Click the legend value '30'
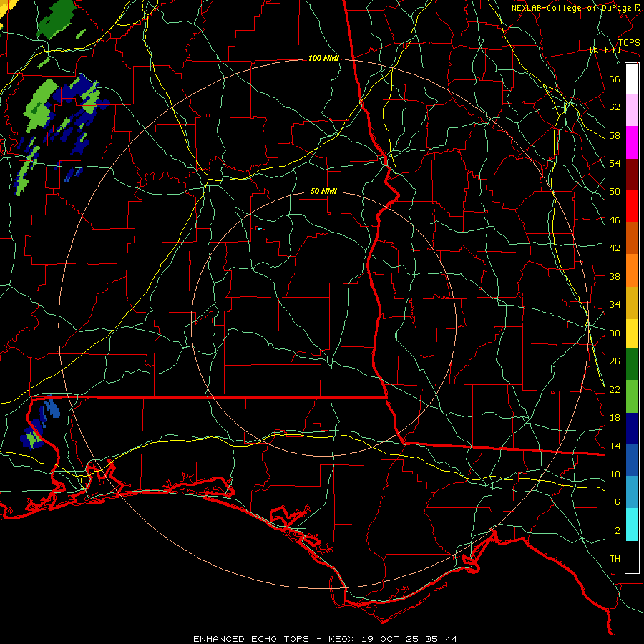Screen dimensions: 644x644 pyautogui.click(x=615, y=333)
